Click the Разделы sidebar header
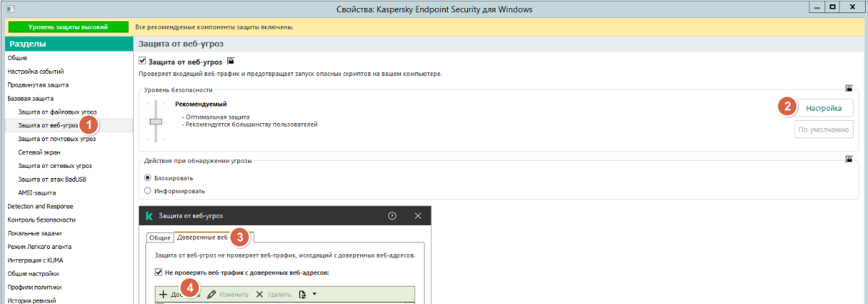 (67, 44)
